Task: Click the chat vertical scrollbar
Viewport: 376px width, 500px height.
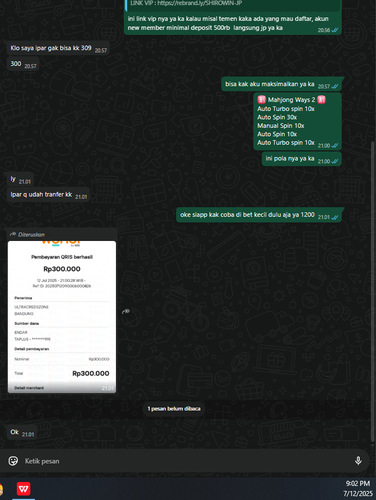Action: pos(373,292)
